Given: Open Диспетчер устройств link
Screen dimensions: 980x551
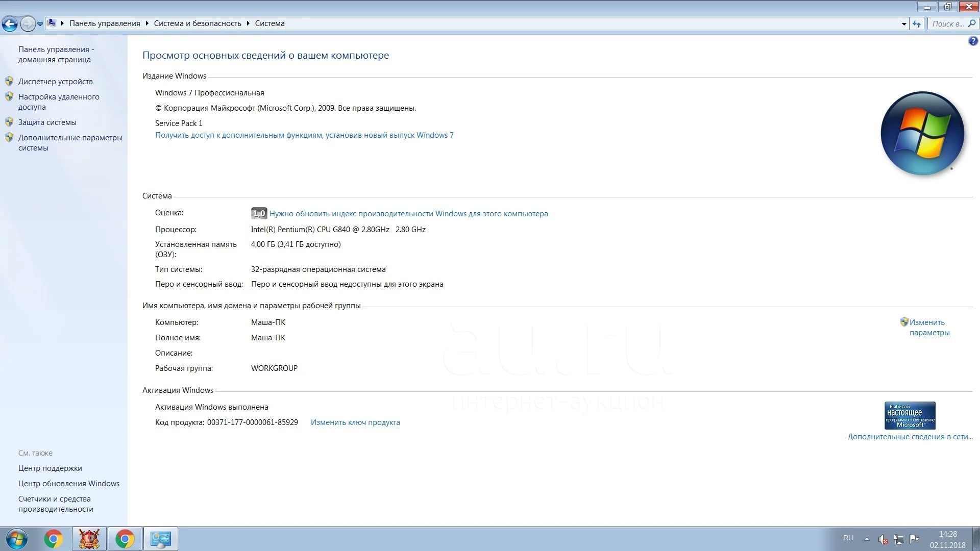Looking at the screenshot, I should tap(56, 82).
